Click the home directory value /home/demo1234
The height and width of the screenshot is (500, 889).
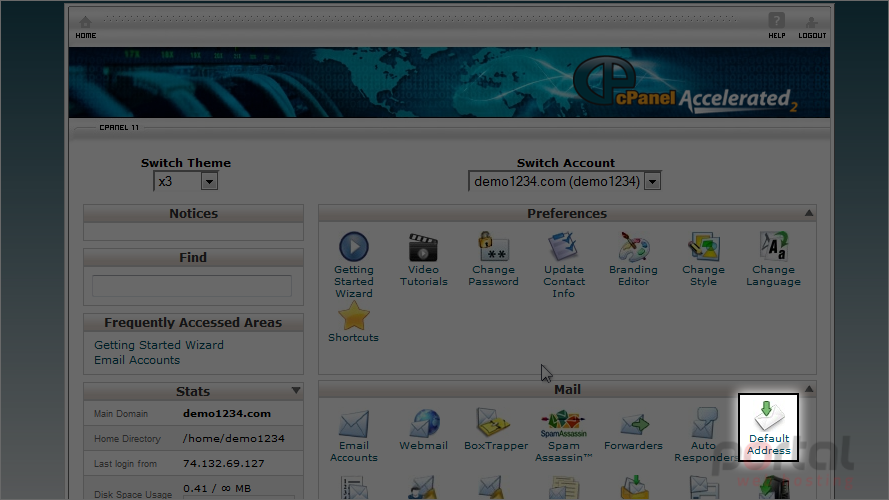[x=234, y=438]
